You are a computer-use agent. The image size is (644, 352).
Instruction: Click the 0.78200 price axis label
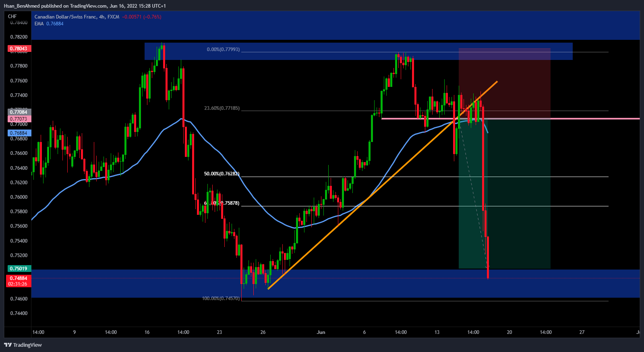click(19, 37)
